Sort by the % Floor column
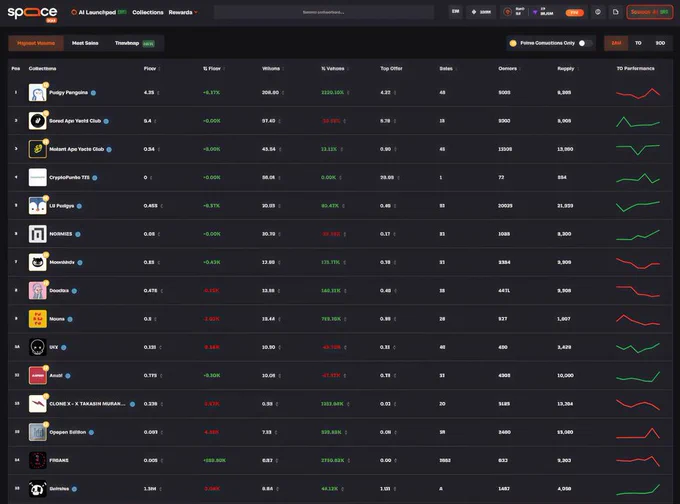The image size is (680, 504). pos(213,69)
